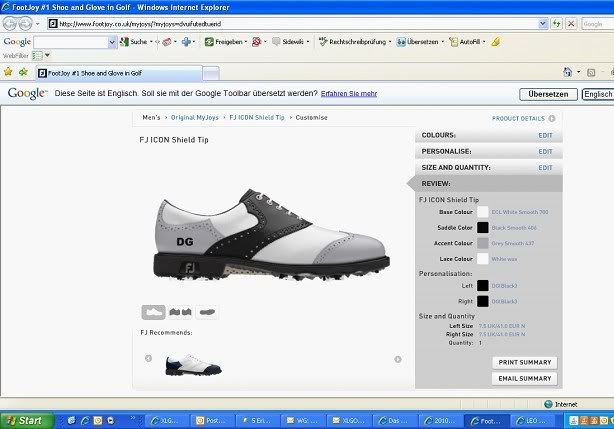The width and height of the screenshot is (614, 429).
Task: Click EDIT next to SIZE AND QUANTITY
Action: (x=545, y=168)
